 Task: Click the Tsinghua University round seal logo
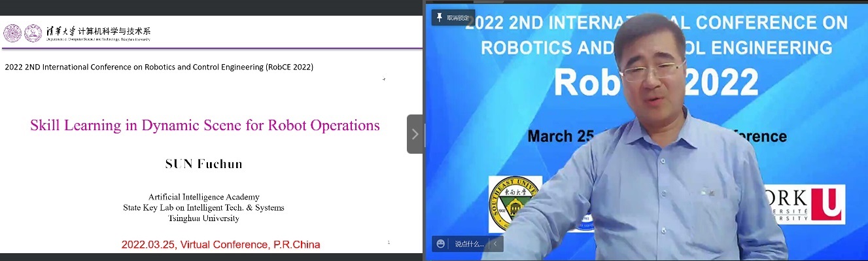[12, 33]
